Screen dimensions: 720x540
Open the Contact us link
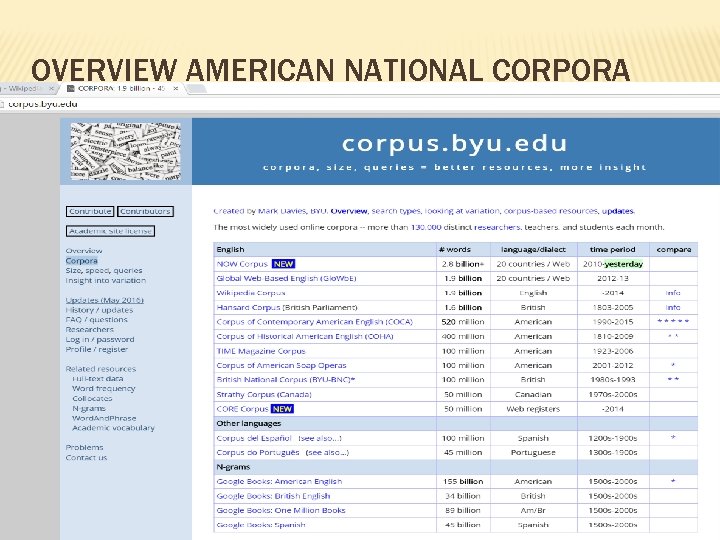(86, 457)
